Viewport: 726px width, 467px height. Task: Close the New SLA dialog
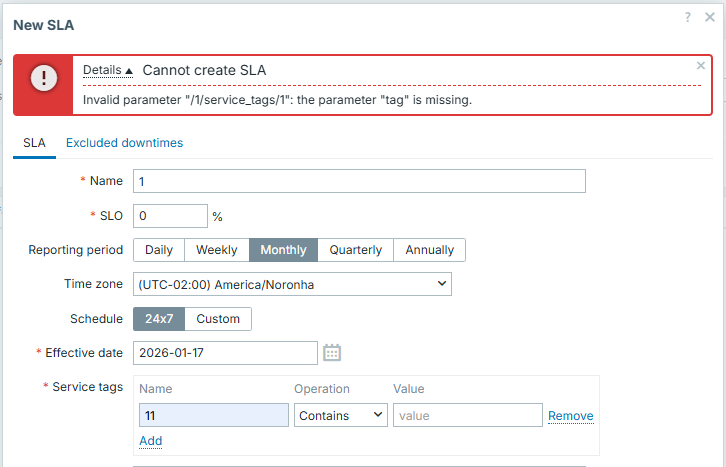[711, 17]
